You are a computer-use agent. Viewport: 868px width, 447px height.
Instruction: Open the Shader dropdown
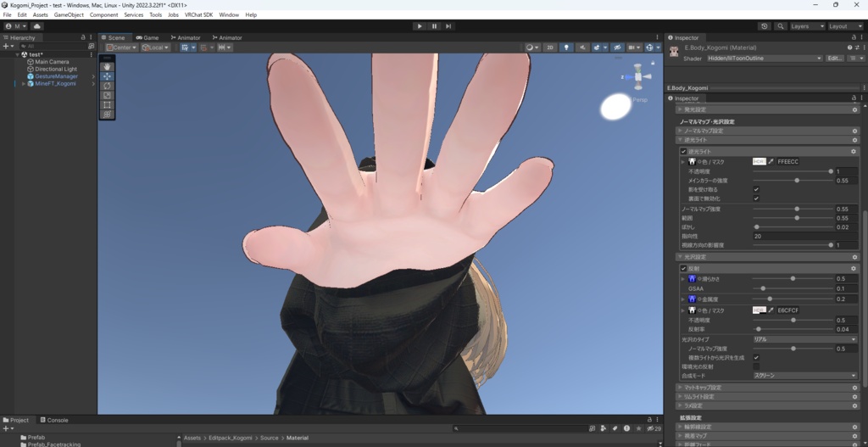coord(764,59)
